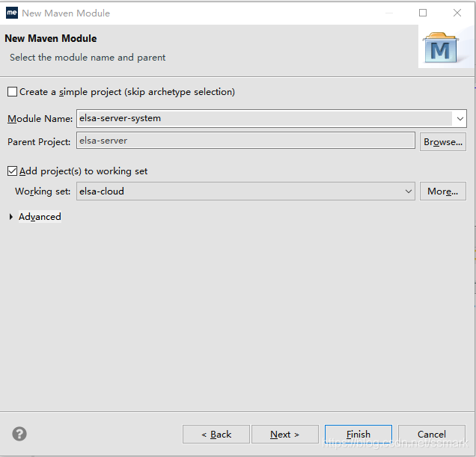Go back with the < Back button
Screen dimensions: 476x457
pos(216,435)
